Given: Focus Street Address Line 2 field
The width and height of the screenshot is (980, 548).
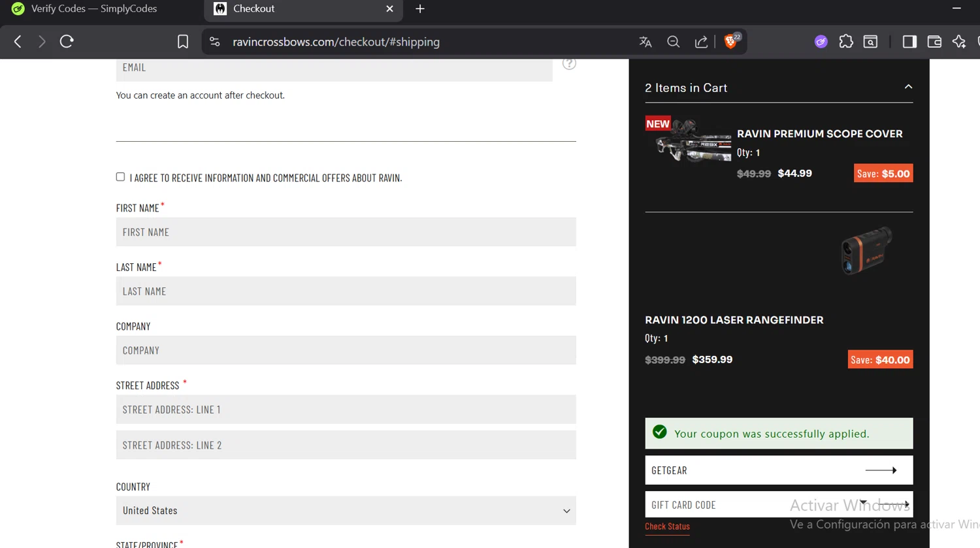Looking at the screenshot, I should coord(346,445).
